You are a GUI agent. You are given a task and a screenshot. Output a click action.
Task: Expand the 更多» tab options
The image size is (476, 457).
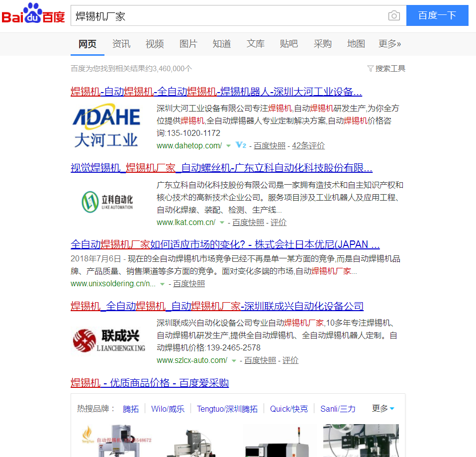pyautogui.click(x=389, y=44)
